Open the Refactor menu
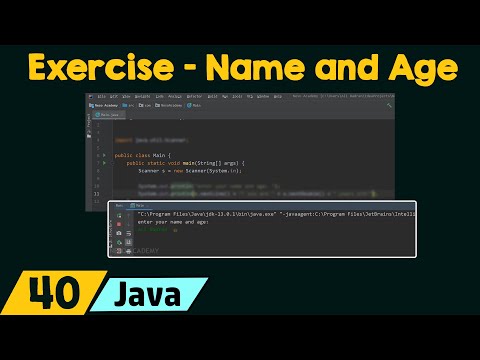 194,96
